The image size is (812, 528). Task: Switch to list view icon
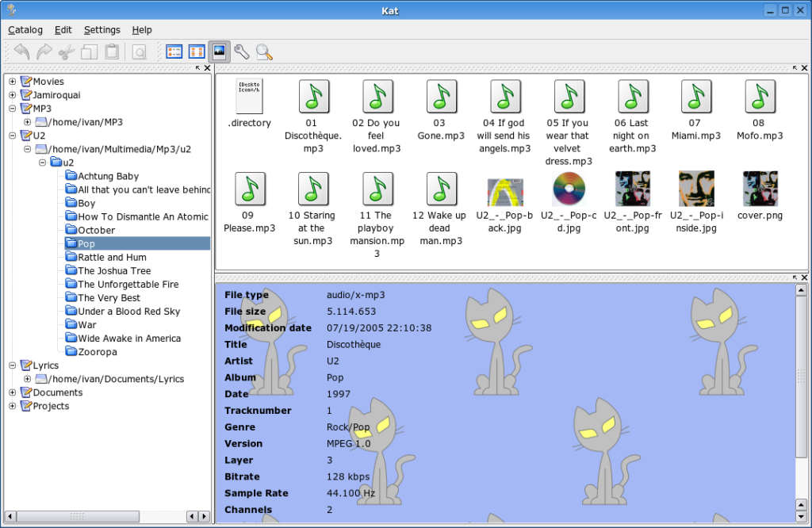pyautogui.click(x=174, y=52)
